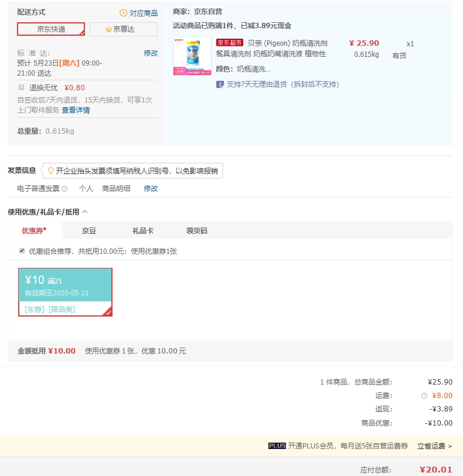Choose 京尊达 delivery option
The width and height of the screenshot is (463, 476).
tap(124, 29)
